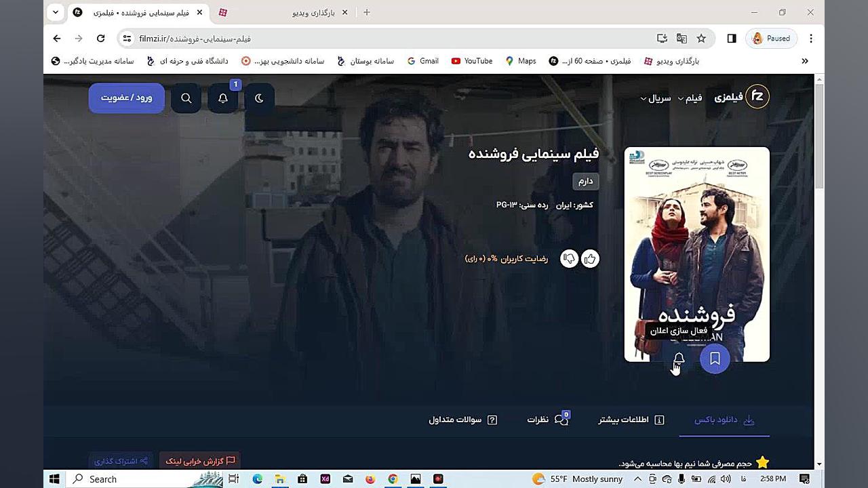Image resolution: width=868 pixels, height=488 pixels.
Task: Open Chrome side panel icon
Action: pos(732,39)
